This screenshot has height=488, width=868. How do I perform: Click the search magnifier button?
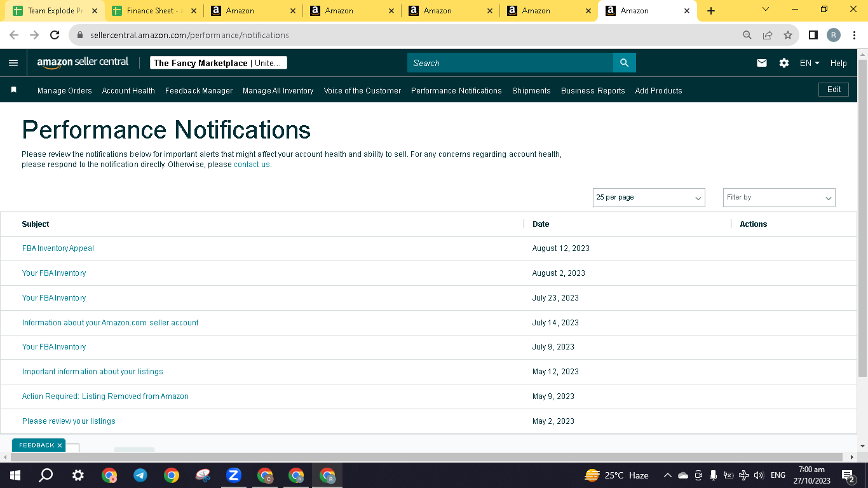[x=624, y=63]
